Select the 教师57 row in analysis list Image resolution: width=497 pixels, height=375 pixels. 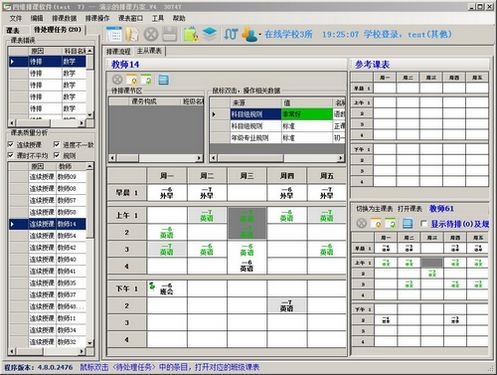coord(47,200)
